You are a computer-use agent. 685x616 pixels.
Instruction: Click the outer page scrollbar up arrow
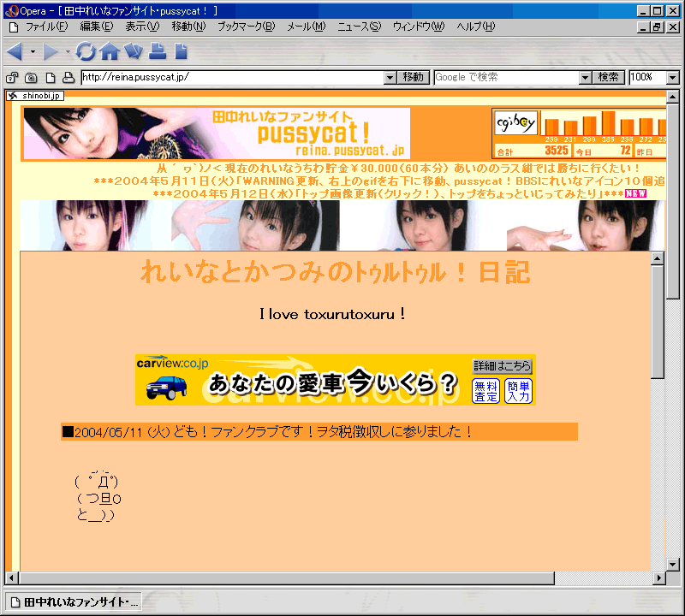(x=673, y=97)
